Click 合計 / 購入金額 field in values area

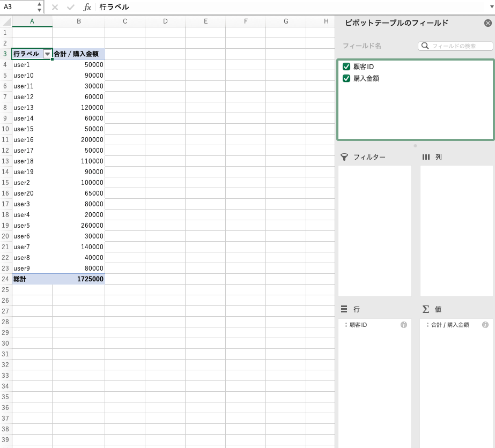click(450, 325)
